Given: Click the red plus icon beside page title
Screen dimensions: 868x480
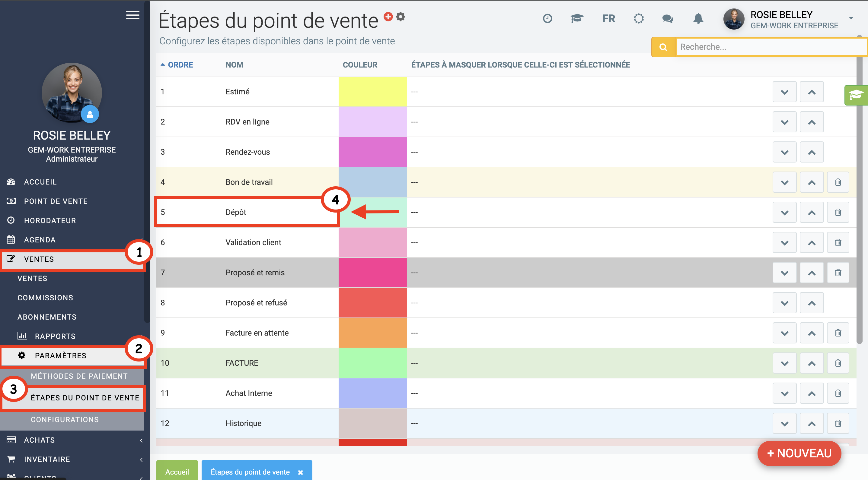Looking at the screenshot, I should (x=388, y=17).
